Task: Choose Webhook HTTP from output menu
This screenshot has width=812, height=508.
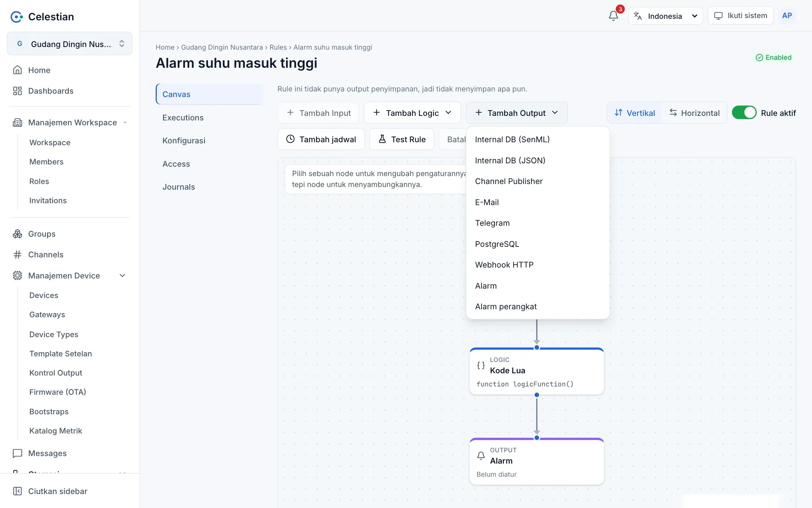Action: coord(538,265)
